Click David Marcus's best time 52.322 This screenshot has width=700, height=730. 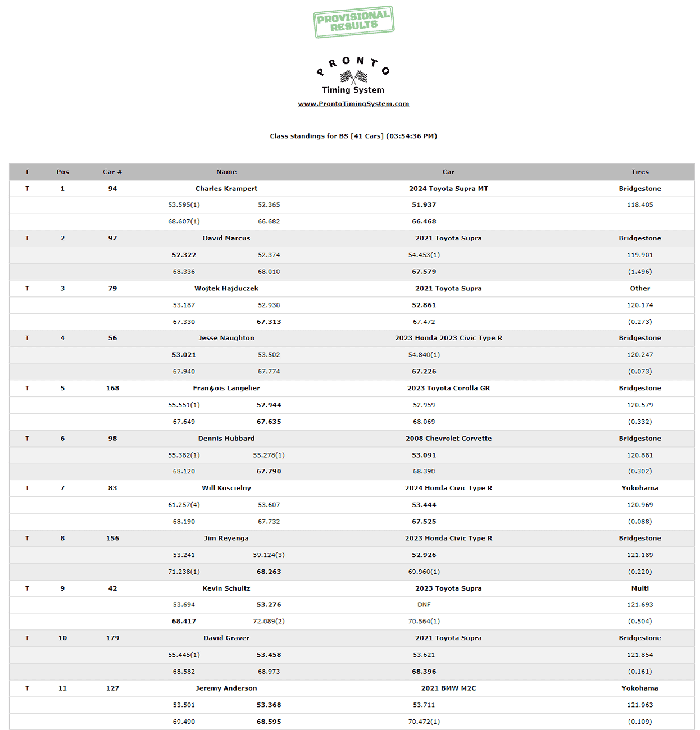coord(184,255)
